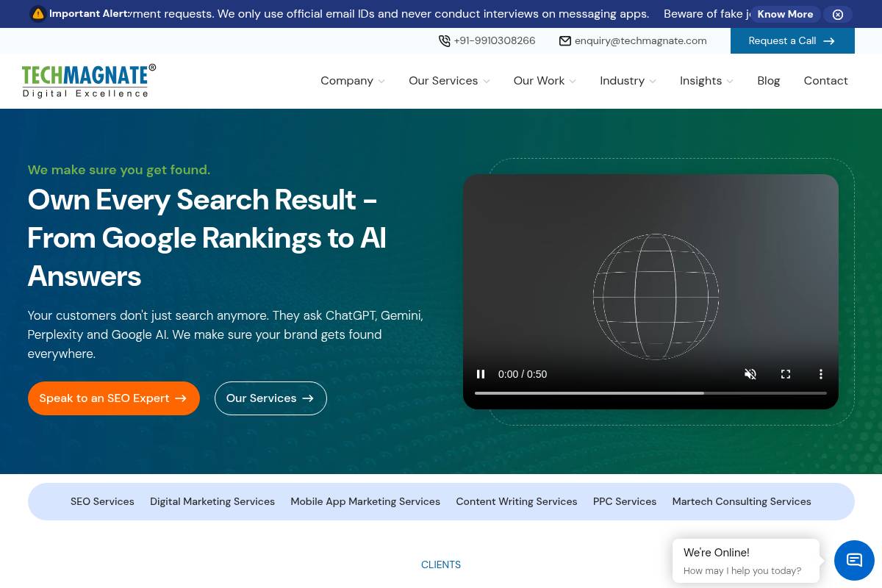882x588 pixels.
Task: Open the Contact page
Action: coord(825,81)
